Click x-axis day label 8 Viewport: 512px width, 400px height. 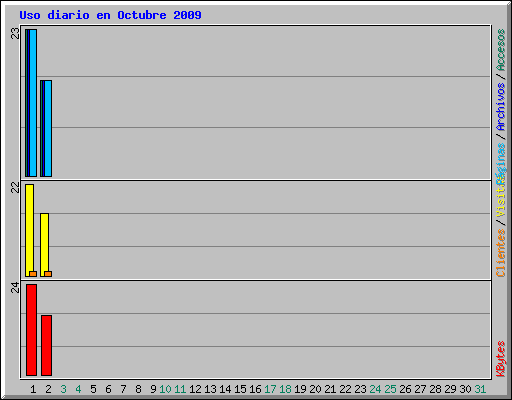click(x=138, y=389)
